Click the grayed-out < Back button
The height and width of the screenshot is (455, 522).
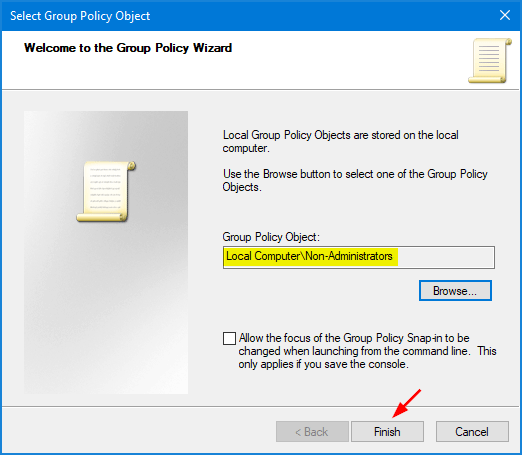(x=312, y=432)
